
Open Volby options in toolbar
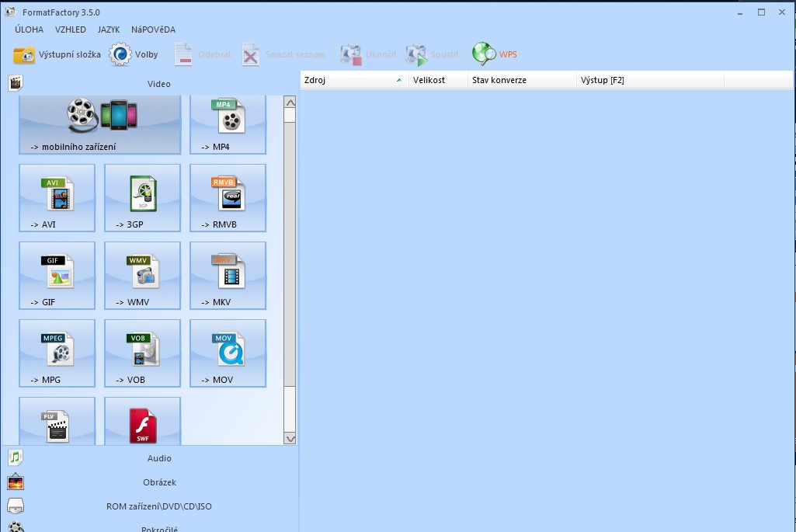click(x=134, y=55)
